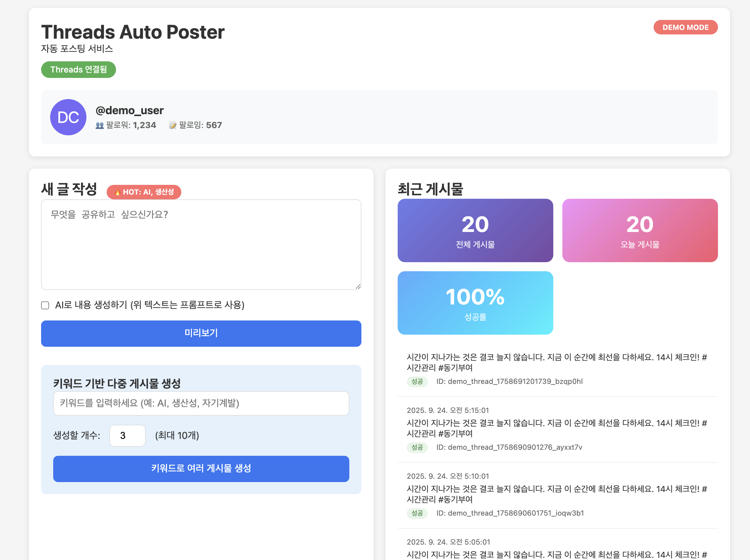Click the Threads 연결됨 status badge

(x=78, y=70)
